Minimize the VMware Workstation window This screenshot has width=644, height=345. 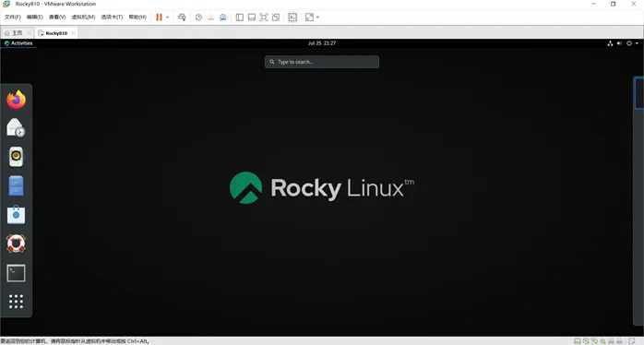click(x=593, y=4)
